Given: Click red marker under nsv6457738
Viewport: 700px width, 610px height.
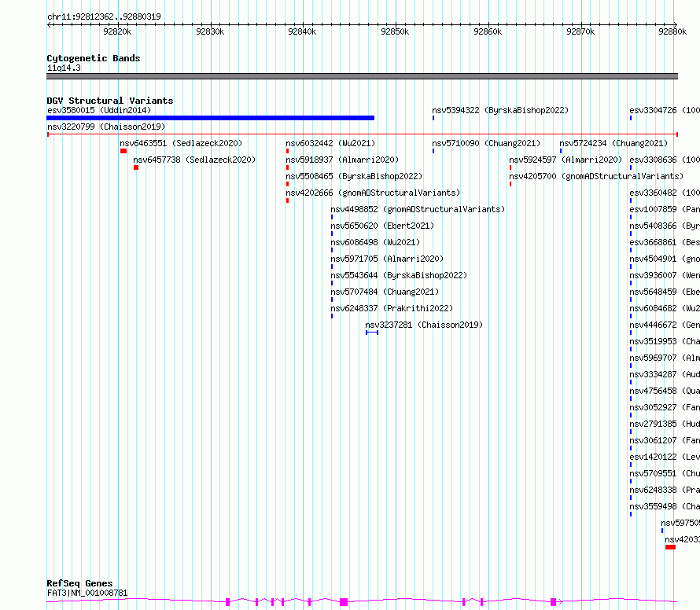Looking at the screenshot, I should click(x=136, y=167).
